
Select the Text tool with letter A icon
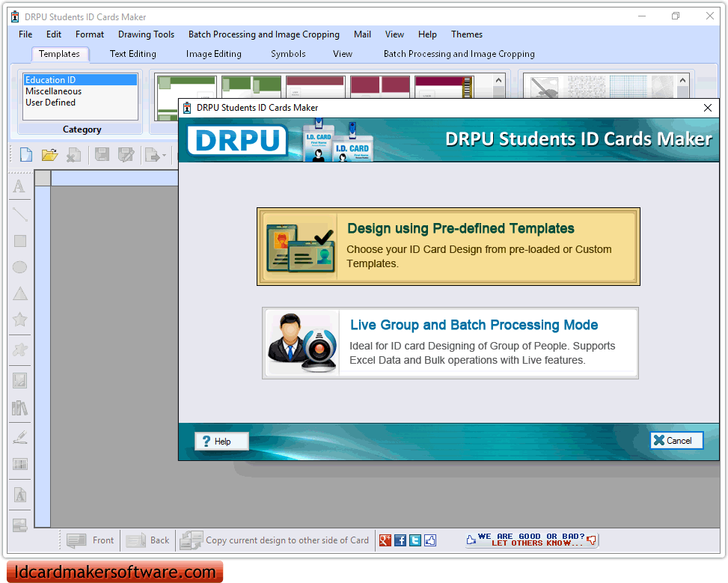coord(19,186)
